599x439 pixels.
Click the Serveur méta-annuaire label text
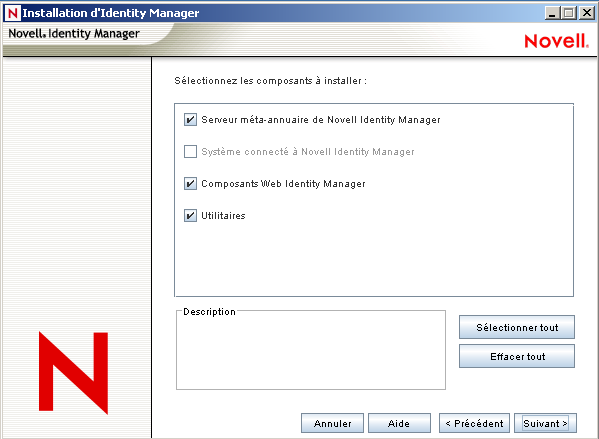321,120
